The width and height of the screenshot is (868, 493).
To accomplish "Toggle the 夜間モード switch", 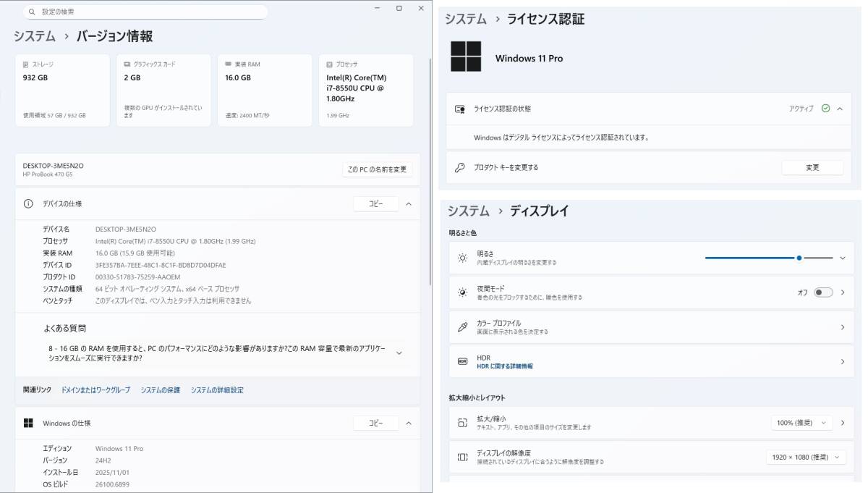I will pos(823,292).
